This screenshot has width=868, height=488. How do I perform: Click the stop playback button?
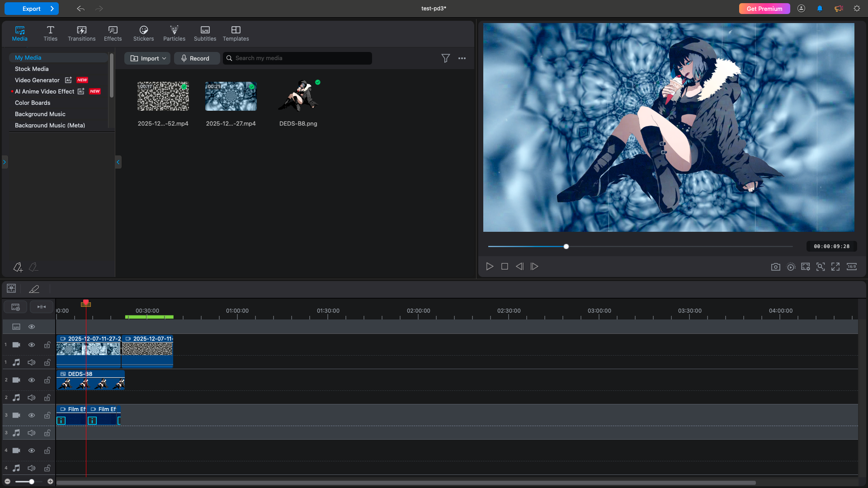505,267
